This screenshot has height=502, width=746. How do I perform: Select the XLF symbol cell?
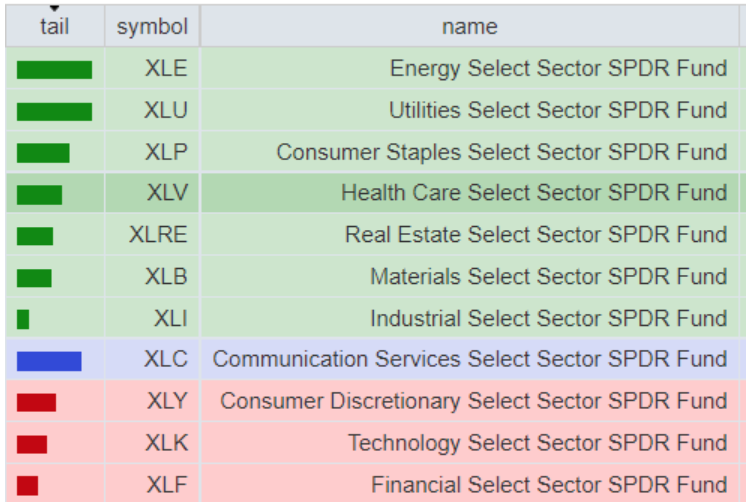(x=167, y=485)
